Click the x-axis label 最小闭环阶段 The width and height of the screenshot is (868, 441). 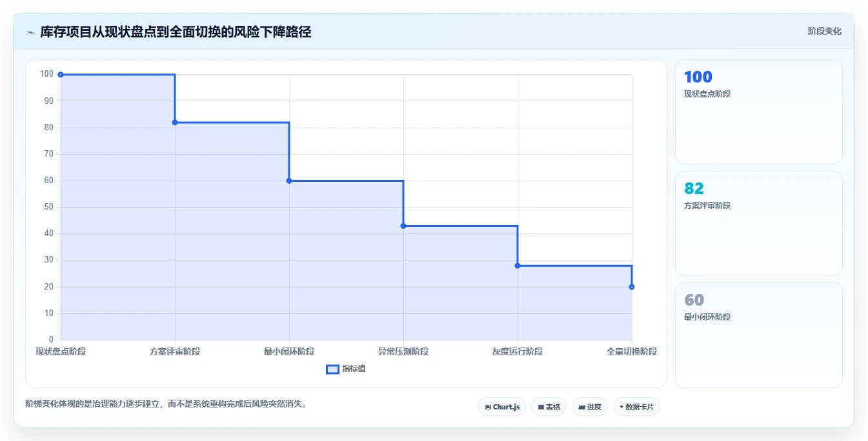[x=289, y=351]
